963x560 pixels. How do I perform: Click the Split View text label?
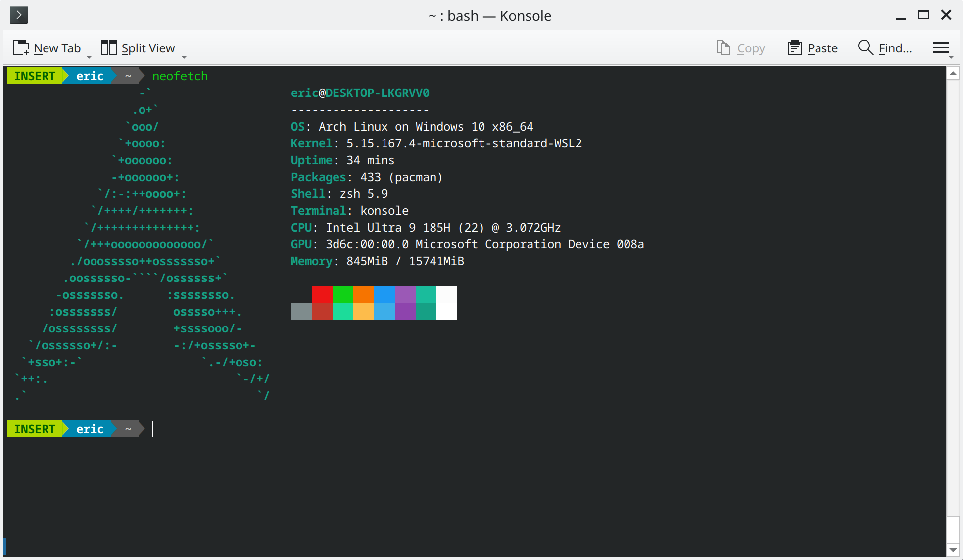pyautogui.click(x=148, y=48)
